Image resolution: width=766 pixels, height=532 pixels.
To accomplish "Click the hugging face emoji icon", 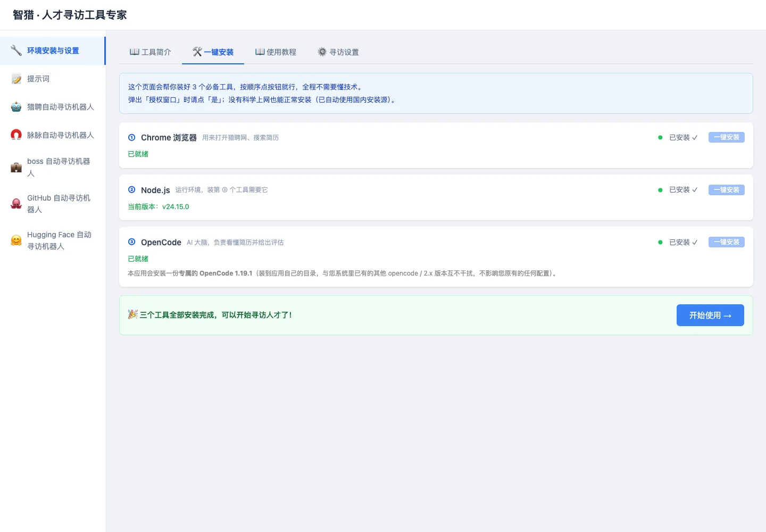I will (16, 240).
